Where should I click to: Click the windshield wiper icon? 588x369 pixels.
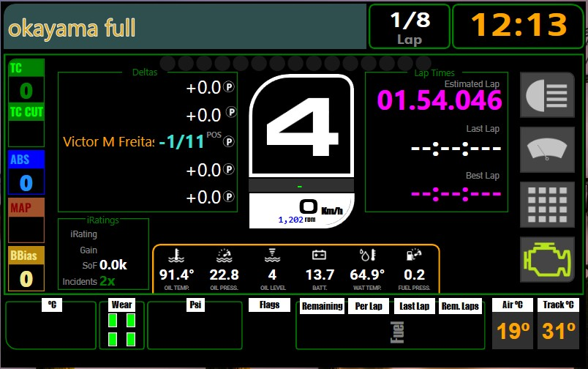click(x=547, y=149)
